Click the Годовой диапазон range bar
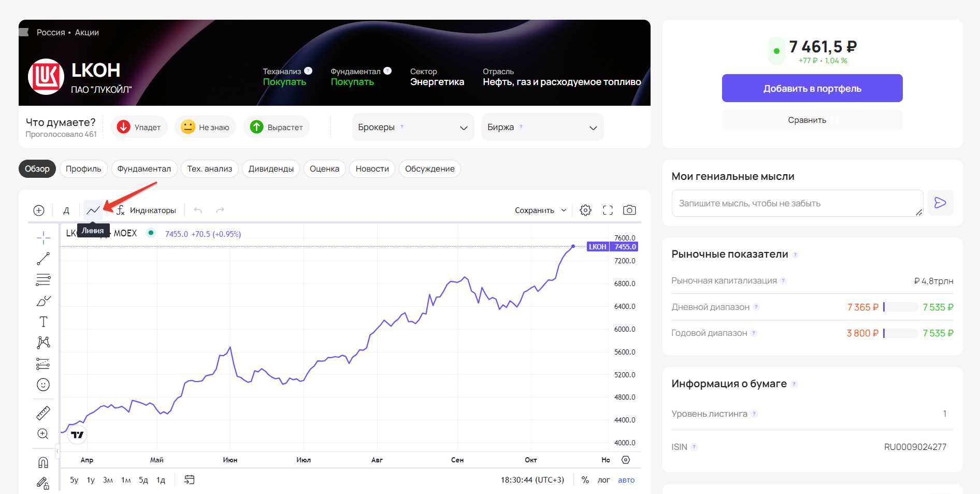 point(901,333)
